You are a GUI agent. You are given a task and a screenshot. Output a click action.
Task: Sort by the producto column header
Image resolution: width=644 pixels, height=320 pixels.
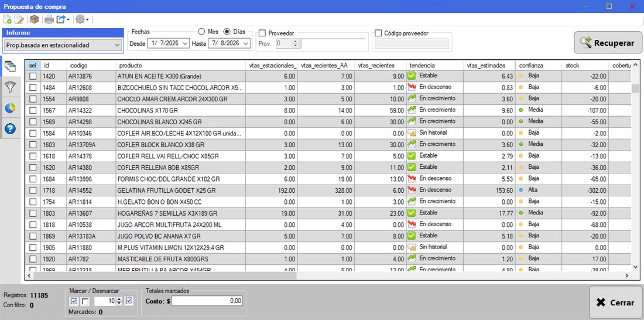click(x=180, y=66)
